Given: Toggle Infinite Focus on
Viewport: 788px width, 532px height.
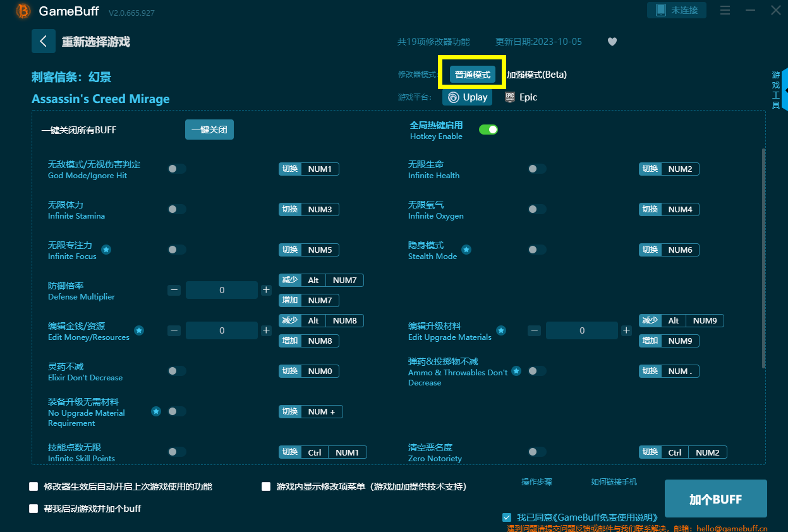Looking at the screenshot, I should click(x=177, y=250).
